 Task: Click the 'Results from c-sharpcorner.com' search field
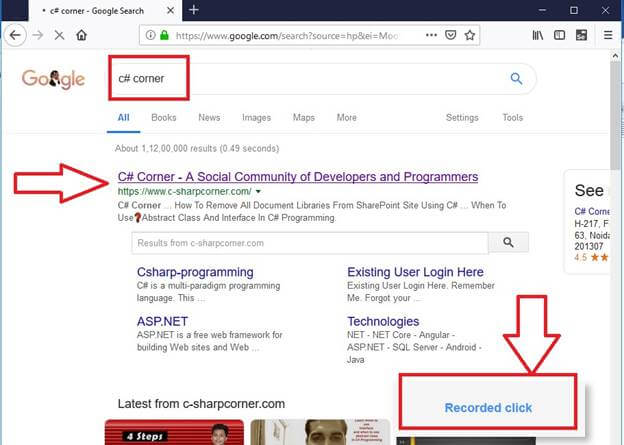pos(310,243)
